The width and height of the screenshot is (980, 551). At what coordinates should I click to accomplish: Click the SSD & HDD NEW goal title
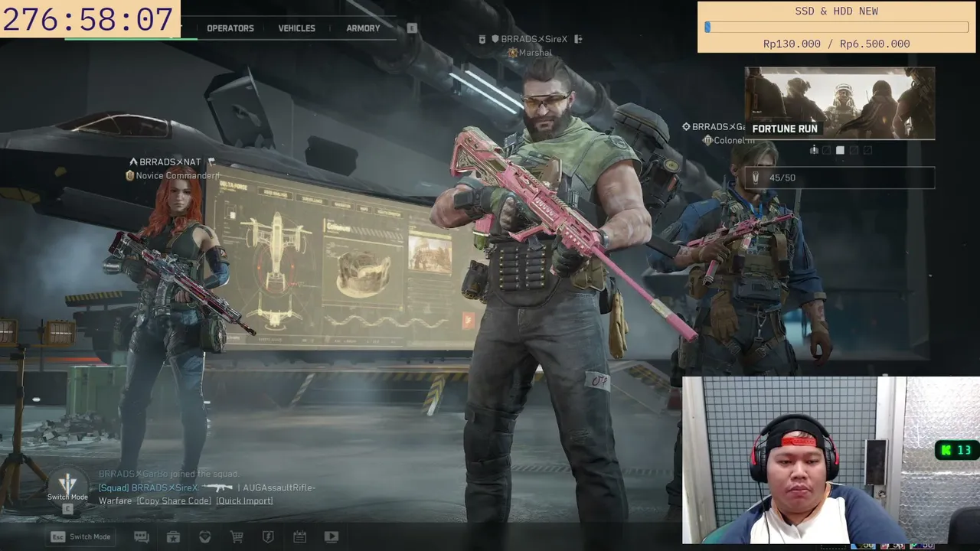[x=837, y=11]
